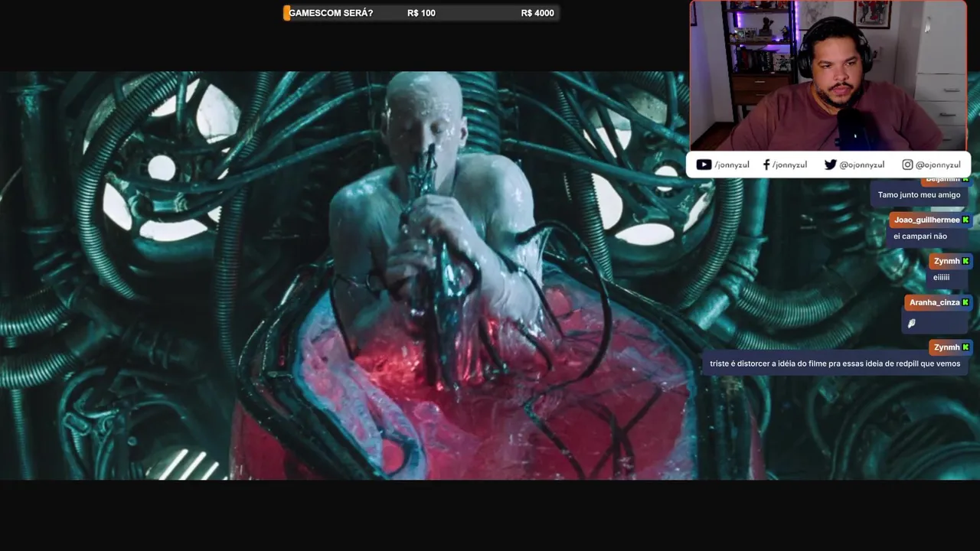
Task: Click the YouTube icon in social bar
Action: tap(704, 165)
